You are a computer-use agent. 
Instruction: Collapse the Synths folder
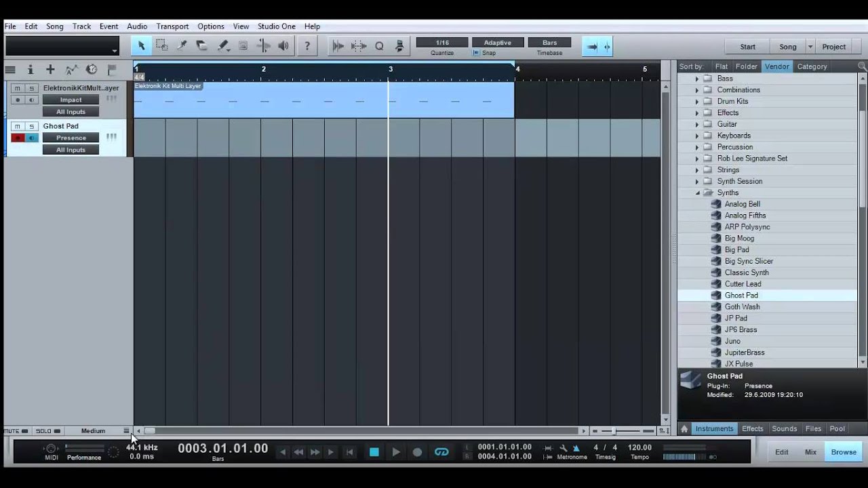pyautogui.click(x=696, y=193)
